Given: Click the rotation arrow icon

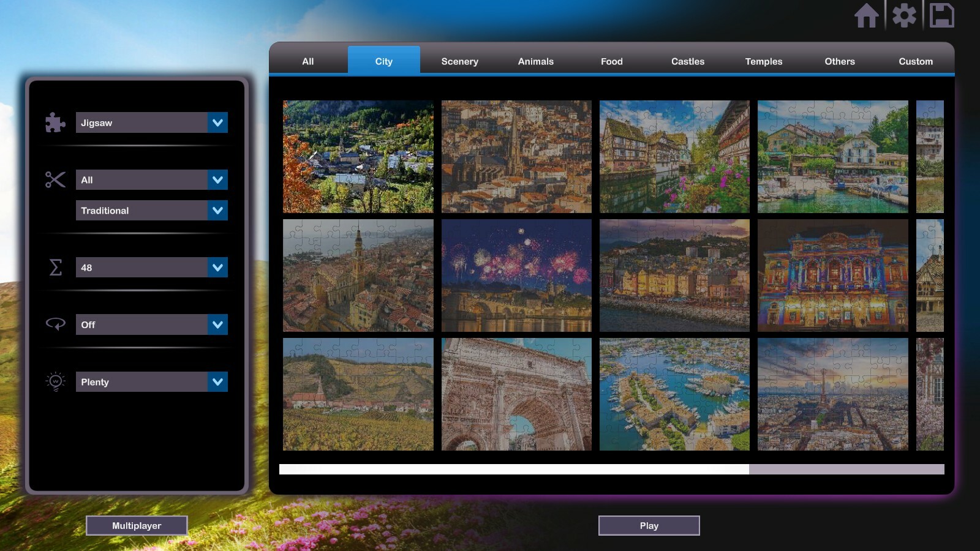Looking at the screenshot, I should click(55, 324).
